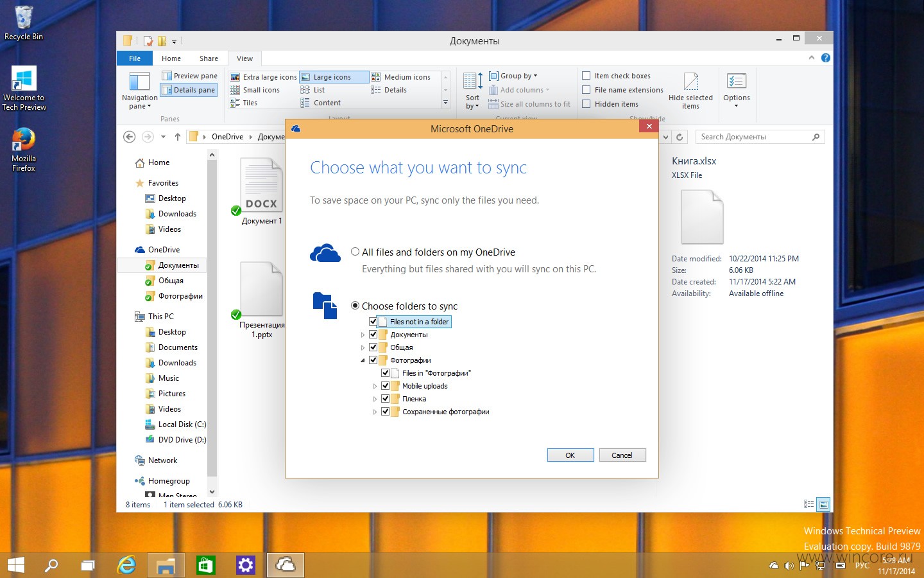The height and width of the screenshot is (578, 924).
Task: Click OneDrive breadcrumb in address bar
Action: [227, 137]
